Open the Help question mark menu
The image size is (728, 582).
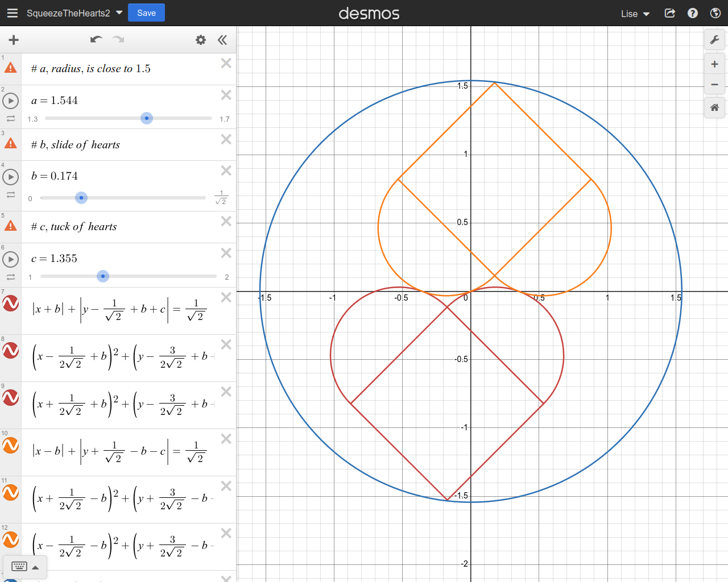coord(692,13)
